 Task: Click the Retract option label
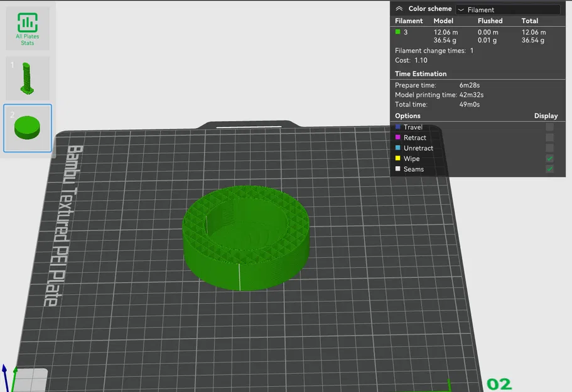click(x=415, y=138)
